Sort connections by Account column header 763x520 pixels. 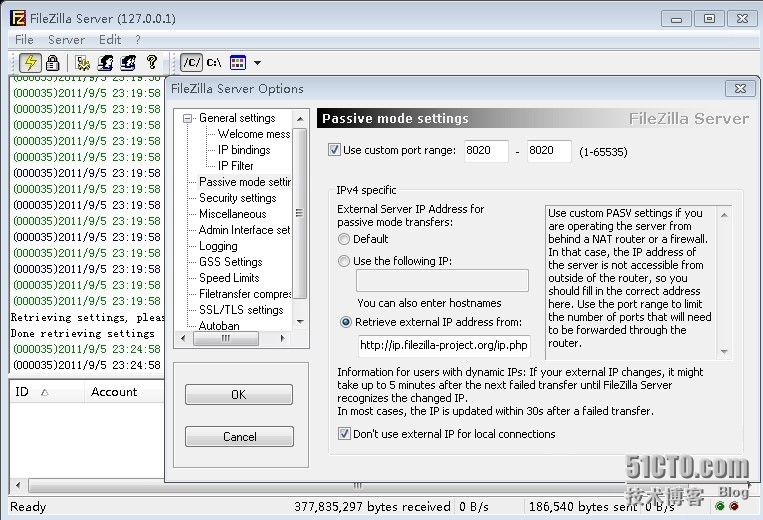pyautogui.click(x=125, y=392)
